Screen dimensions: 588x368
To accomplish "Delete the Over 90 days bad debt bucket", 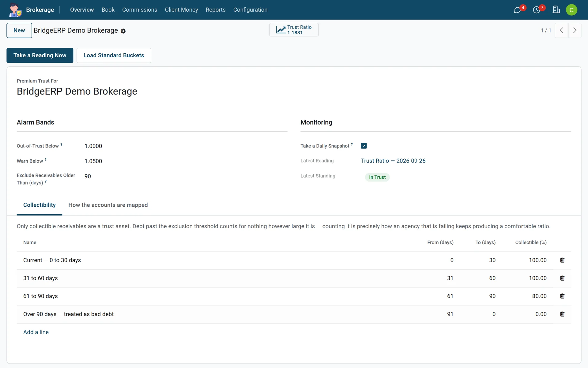I will tap(562, 314).
